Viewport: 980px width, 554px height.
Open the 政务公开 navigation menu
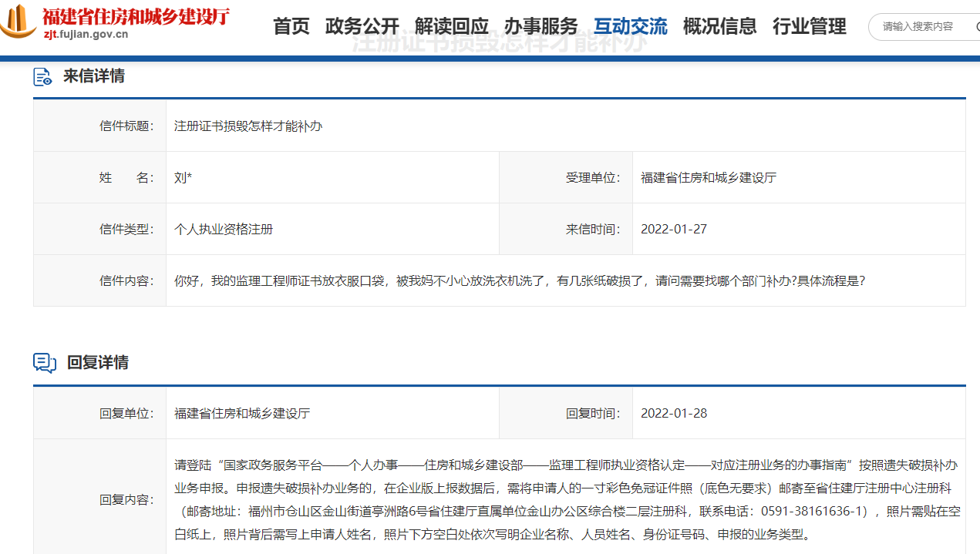[x=362, y=25]
